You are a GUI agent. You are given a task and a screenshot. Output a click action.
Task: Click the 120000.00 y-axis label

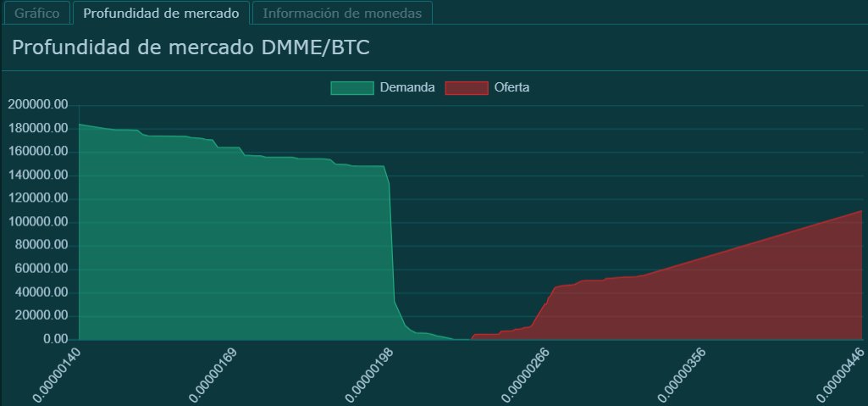click(37, 198)
